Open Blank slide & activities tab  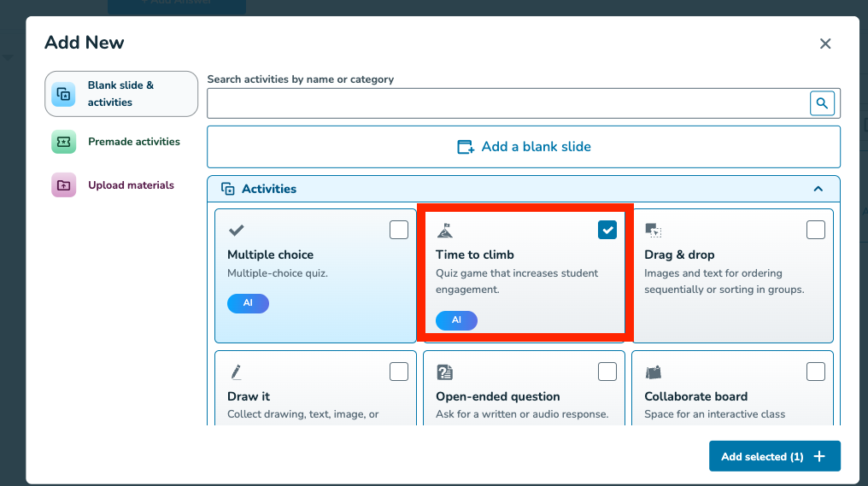tap(121, 94)
